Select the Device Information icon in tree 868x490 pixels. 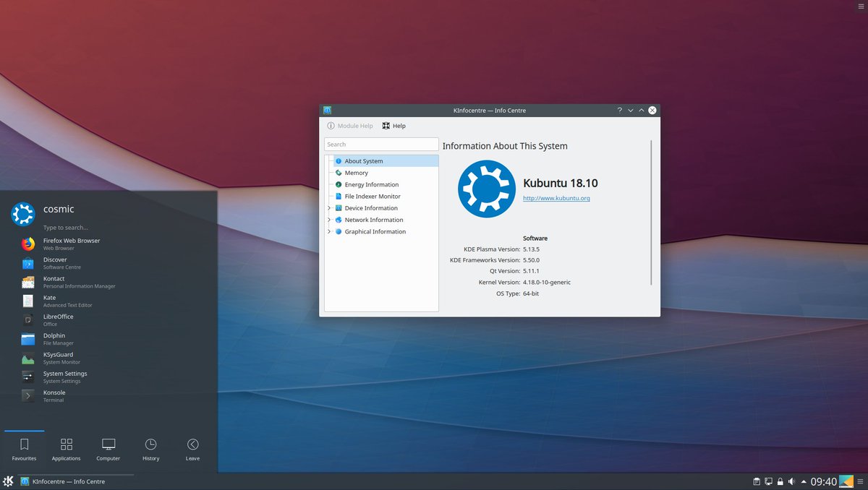(339, 208)
